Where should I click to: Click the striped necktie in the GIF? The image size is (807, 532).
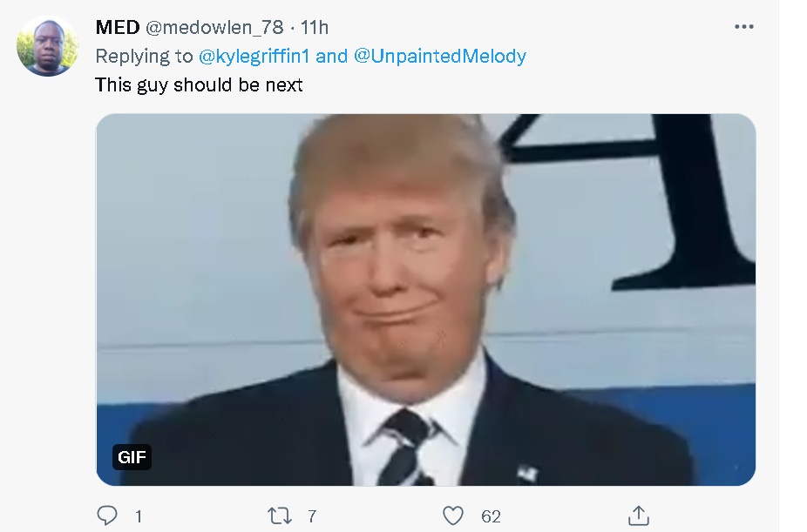point(405,448)
